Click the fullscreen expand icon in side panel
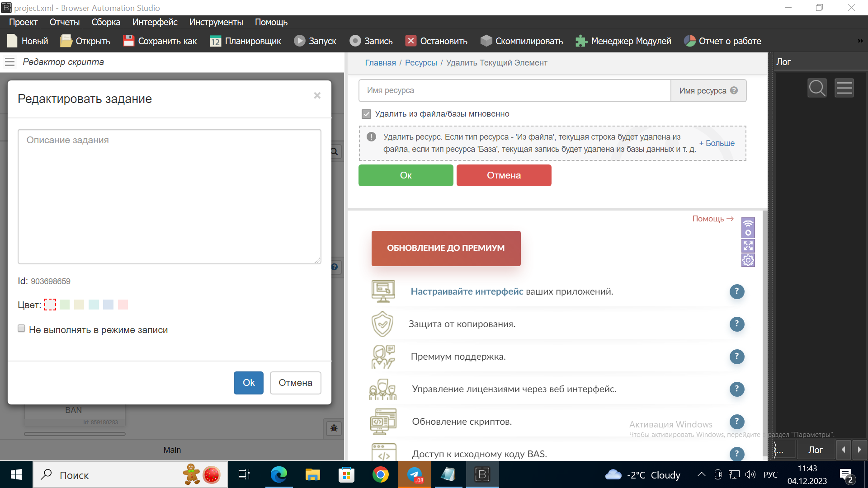Screen dimensions: 868x488 click(x=748, y=246)
